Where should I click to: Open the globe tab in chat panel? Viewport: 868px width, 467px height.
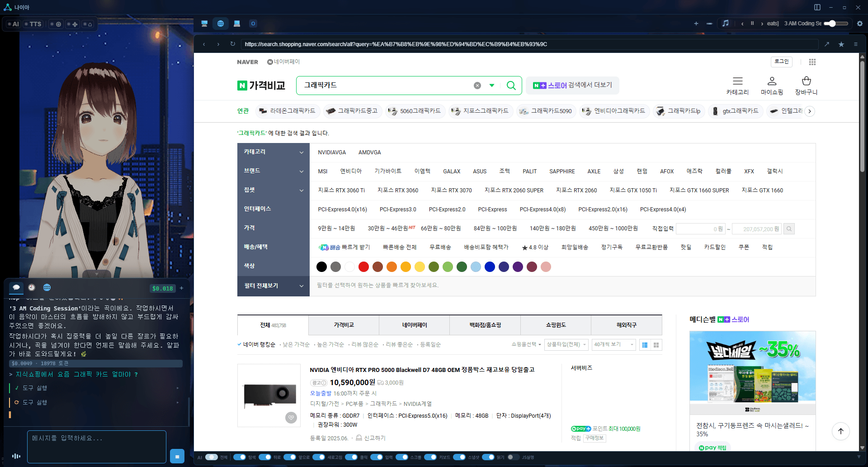click(47, 287)
